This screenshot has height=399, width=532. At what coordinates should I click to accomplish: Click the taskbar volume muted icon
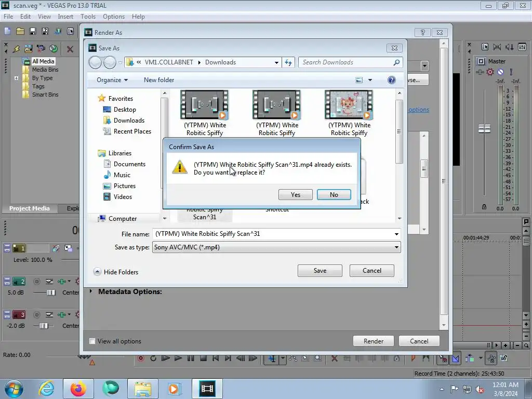[x=480, y=389]
